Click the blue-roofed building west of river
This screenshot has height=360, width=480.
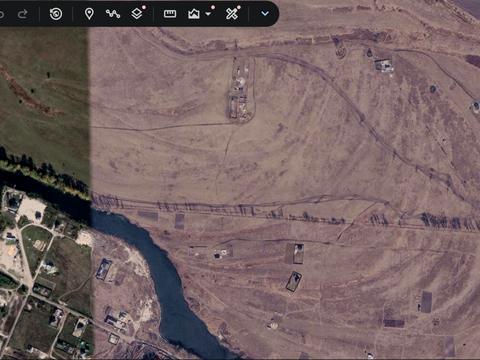(x=104, y=269)
